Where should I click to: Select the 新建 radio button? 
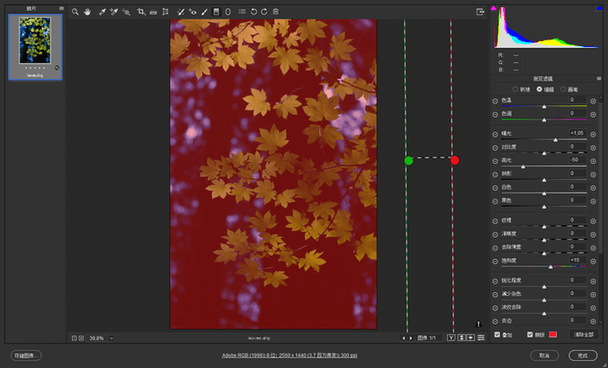515,90
